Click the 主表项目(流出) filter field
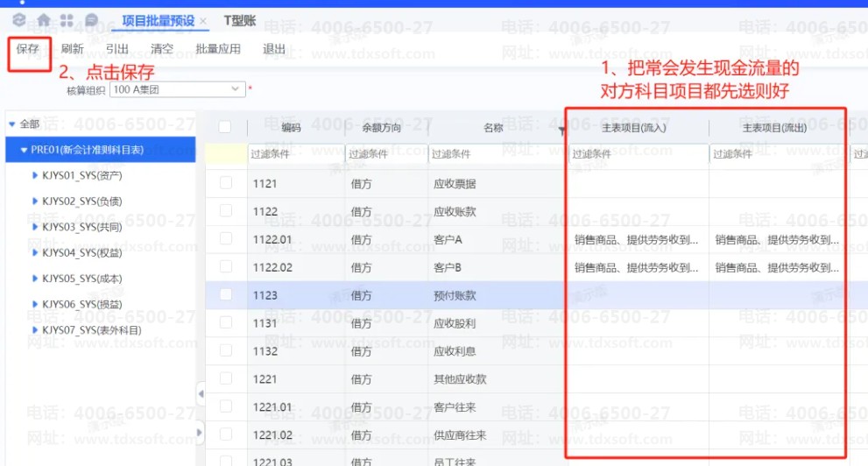 778,154
